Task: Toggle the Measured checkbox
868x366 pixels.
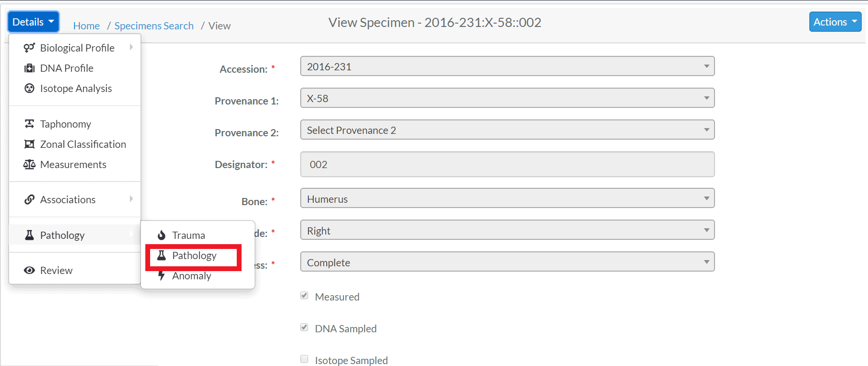Action: click(x=304, y=296)
